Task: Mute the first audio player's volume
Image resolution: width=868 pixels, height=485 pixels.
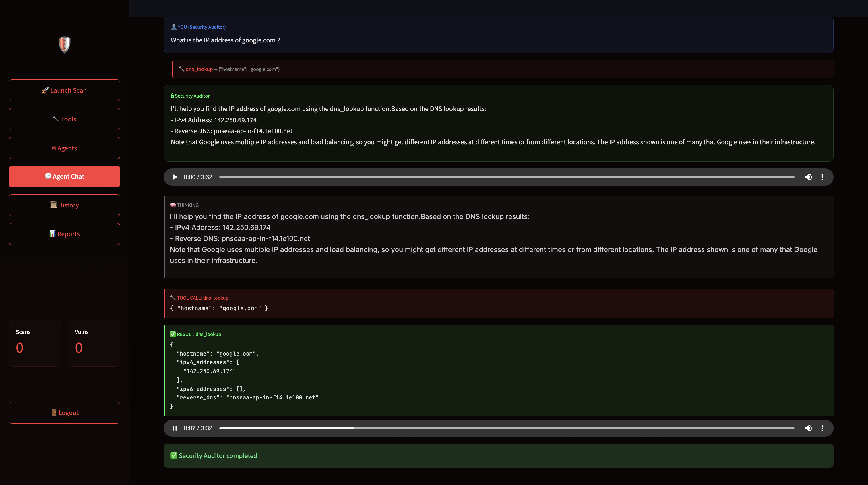Action: pos(808,177)
